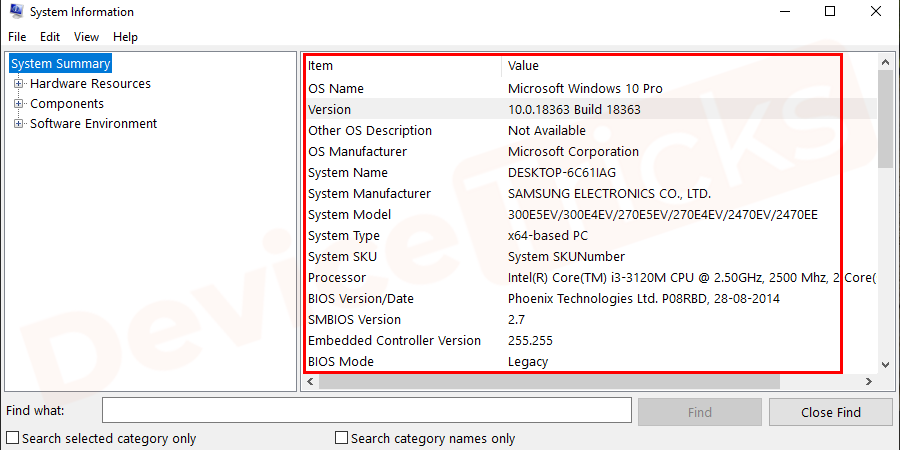Click the Close Find button
The width and height of the screenshot is (900, 450).
click(x=831, y=412)
